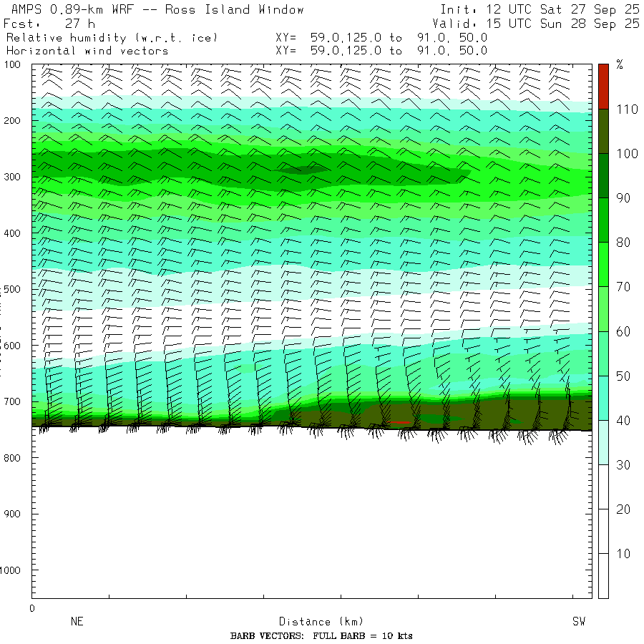Click the 1000 pressure level label
Image resolution: width=644 pixels, height=644 pixels.
point(10,570)
